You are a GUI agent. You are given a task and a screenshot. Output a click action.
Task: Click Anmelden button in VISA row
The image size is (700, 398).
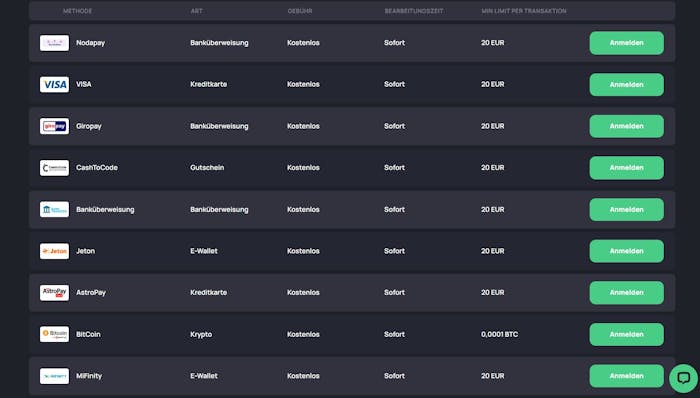(626, 84)
